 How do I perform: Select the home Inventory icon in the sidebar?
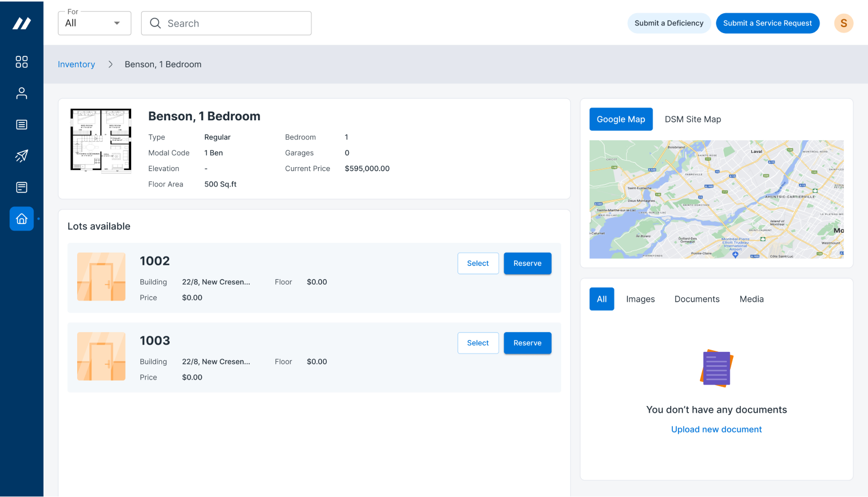(21, 219)
